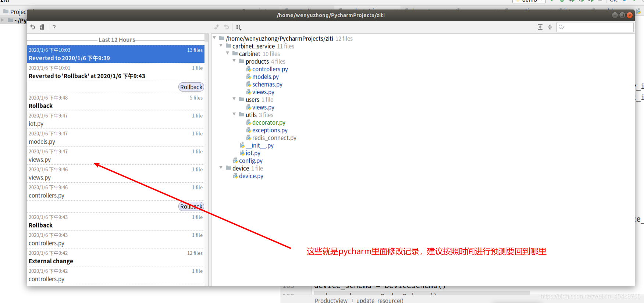Select config.py in the file tree
The width and height of the screenshot is (644, 303).
251,161
